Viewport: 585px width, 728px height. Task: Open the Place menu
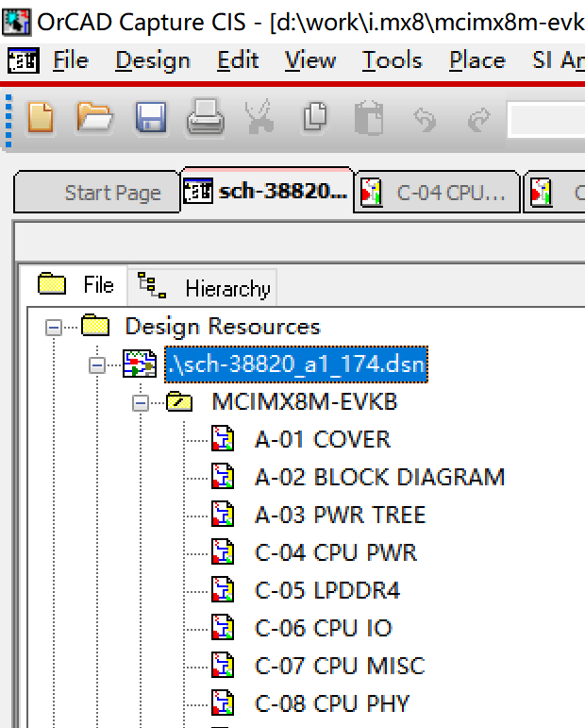point(477,60)
